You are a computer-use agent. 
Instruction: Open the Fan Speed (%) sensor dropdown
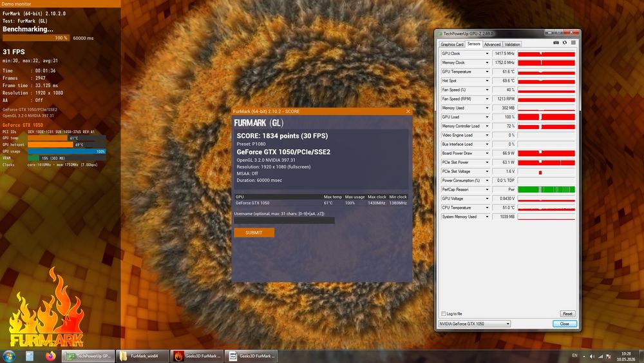[487, 90]
